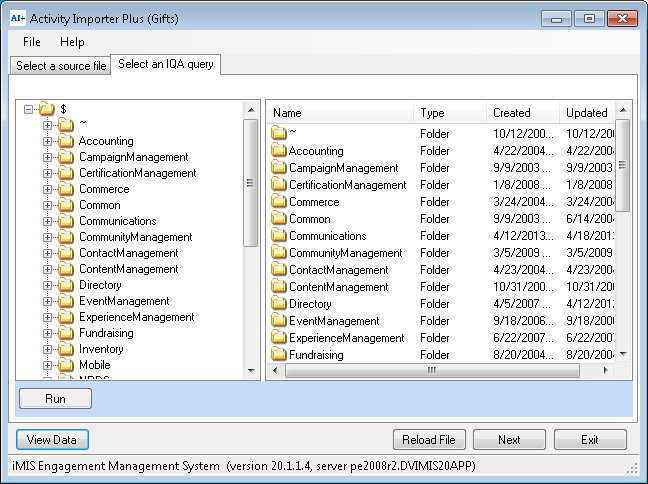This screenshot has width=648, height=484.
Task: Collapse the root $ tree node
Action: tap(29, 109)
